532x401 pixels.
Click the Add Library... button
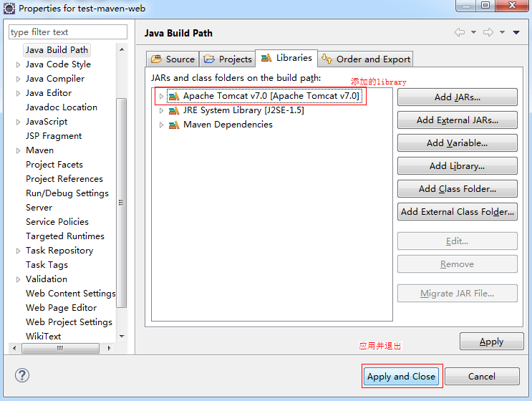(458, 166)
